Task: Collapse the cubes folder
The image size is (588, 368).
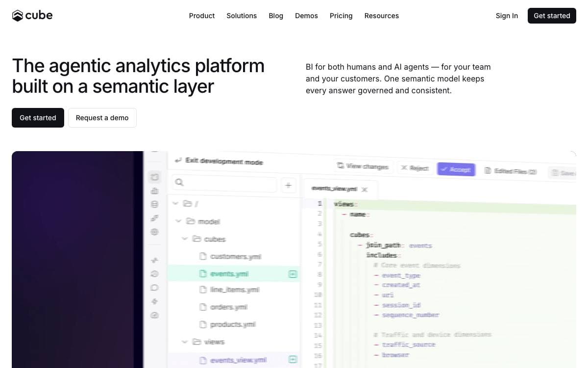Action: tap(185, 239)
